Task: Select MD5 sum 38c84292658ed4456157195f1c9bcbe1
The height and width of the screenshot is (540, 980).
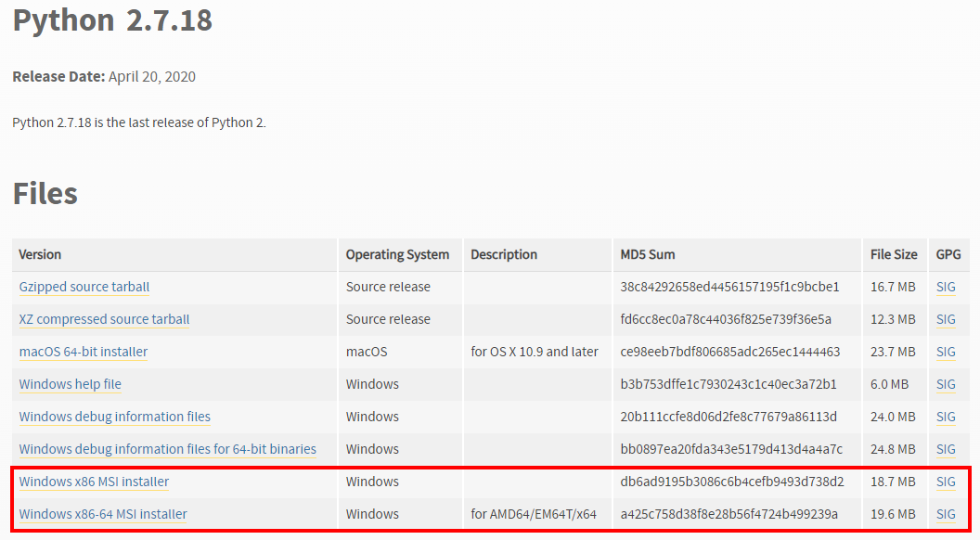Action: 730,287
